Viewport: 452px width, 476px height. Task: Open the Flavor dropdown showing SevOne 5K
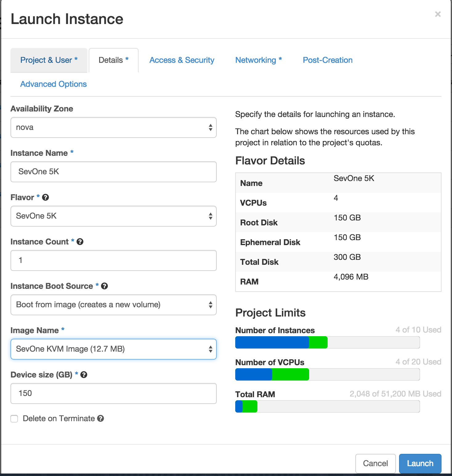tap(114, 216)
